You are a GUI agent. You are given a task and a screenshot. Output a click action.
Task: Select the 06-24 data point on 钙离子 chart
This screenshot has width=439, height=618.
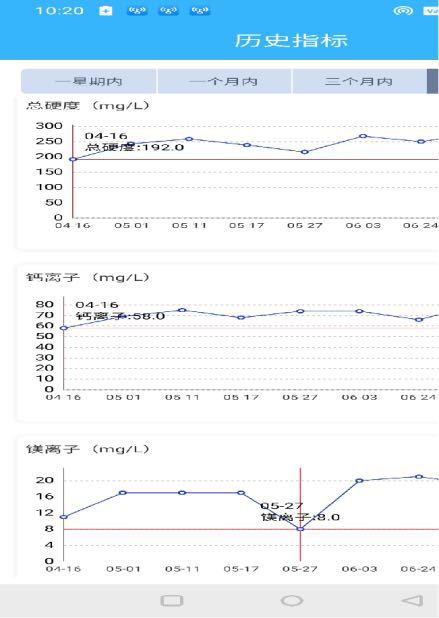tap(419, 320)
